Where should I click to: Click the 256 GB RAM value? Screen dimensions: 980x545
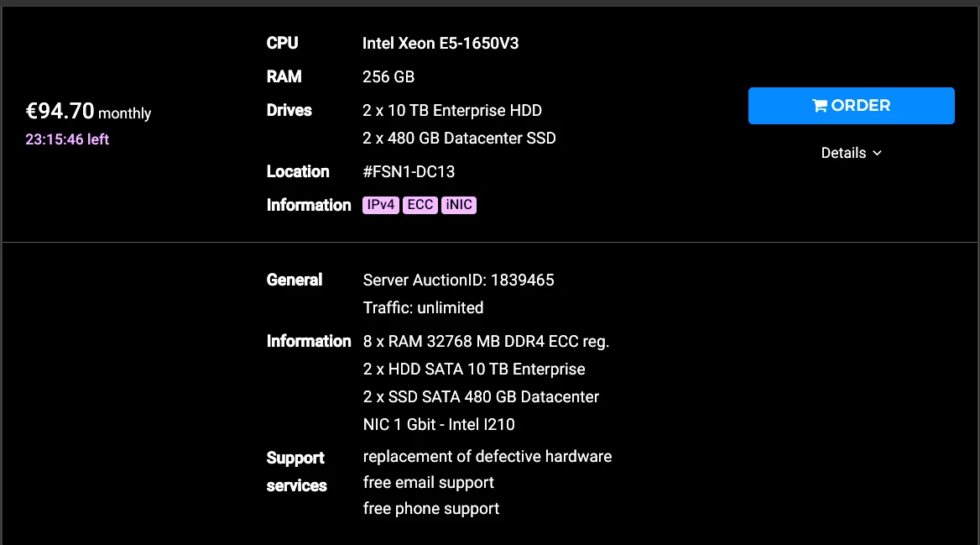coord(388,77)
